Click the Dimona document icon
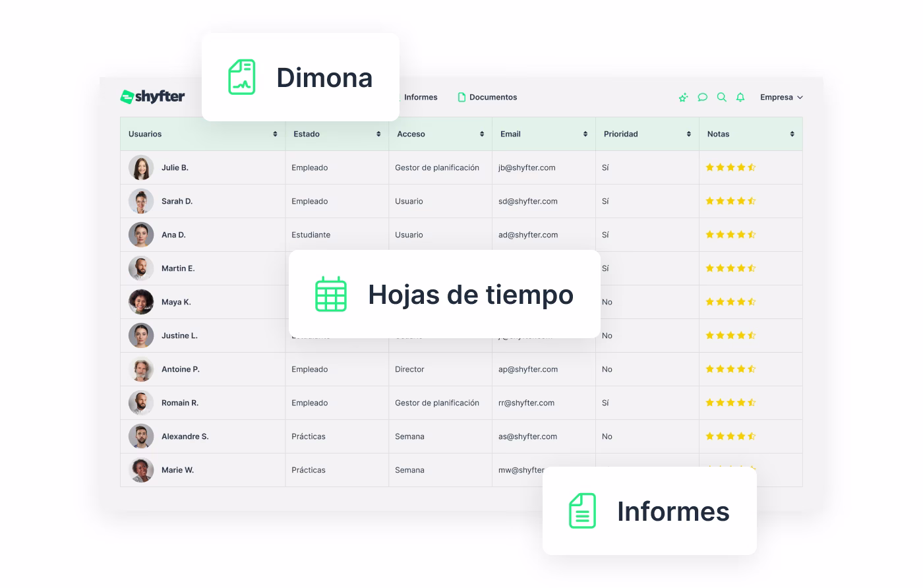The width and height of the screenshot is (923, 588). 241,76
